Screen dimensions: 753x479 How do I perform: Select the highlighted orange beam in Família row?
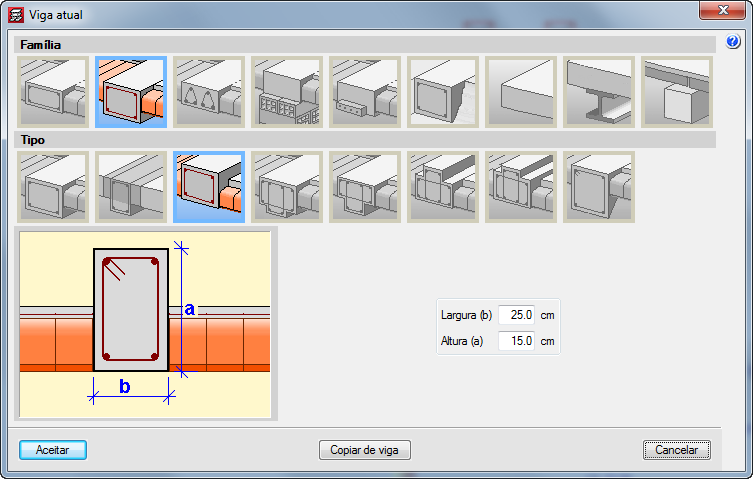pos(131,92)
